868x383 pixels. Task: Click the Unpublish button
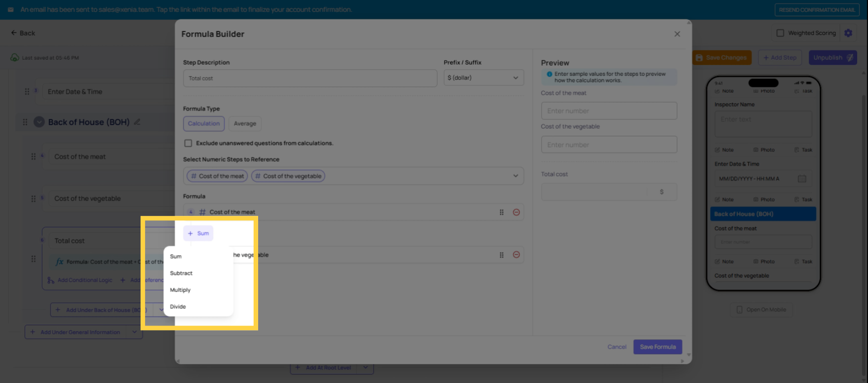click(x=833, y=58)
